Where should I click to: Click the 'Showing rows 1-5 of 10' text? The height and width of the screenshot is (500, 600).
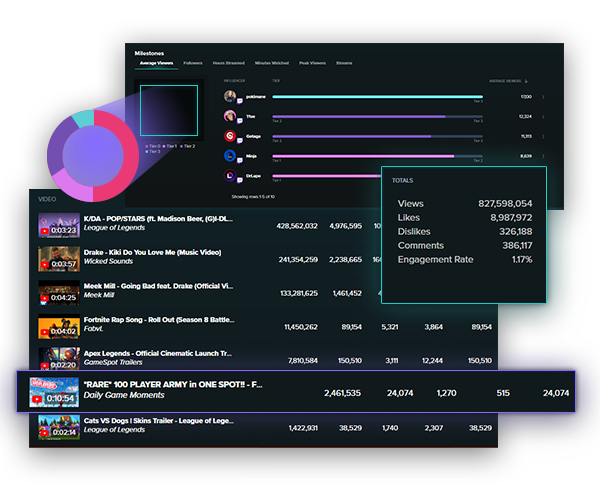click(253, 197)
